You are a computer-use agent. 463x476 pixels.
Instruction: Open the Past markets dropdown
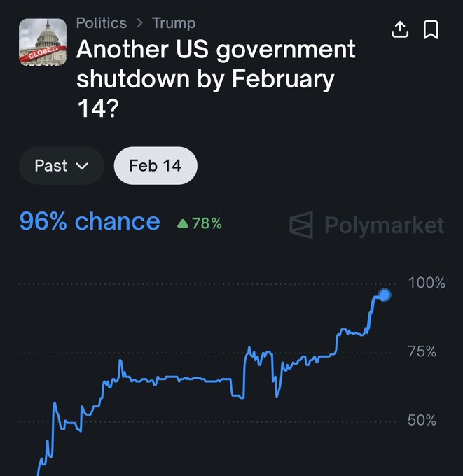click(x=61, y=166)
